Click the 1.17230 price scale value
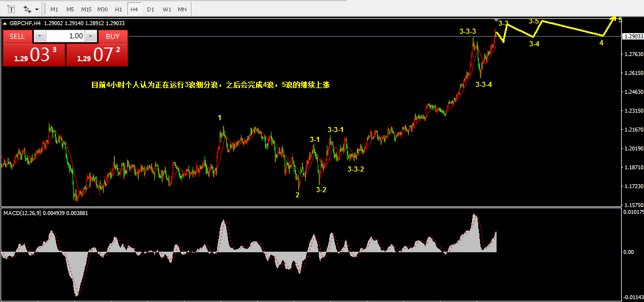Screen dimensions: 644x302 pyautogui.click(x=633, y=186)
